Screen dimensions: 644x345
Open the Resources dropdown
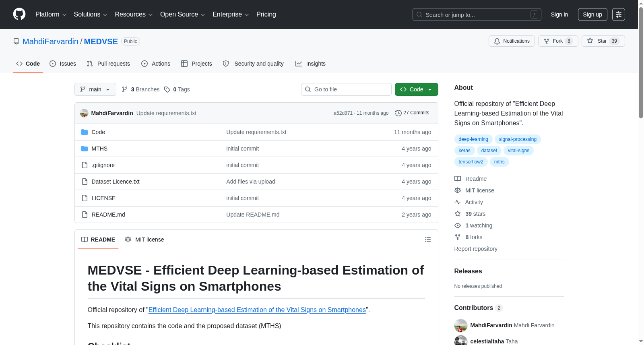(x=134, y=14)
